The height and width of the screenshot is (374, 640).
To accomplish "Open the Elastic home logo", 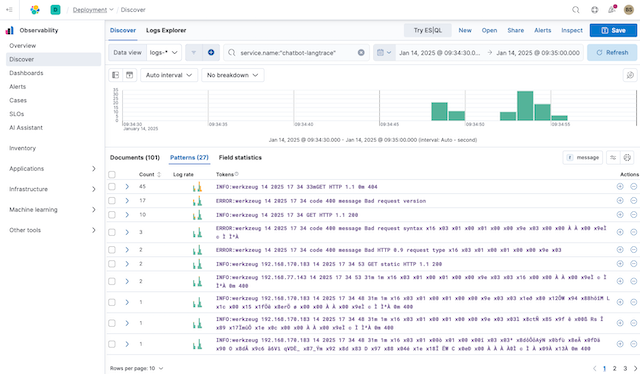I will (35, 10).
